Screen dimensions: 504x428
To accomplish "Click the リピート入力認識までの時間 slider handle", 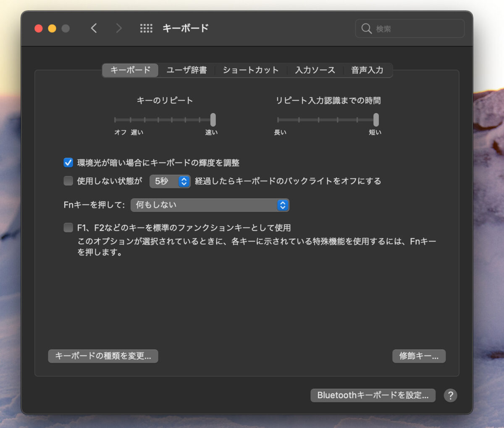I will [376, 120].
